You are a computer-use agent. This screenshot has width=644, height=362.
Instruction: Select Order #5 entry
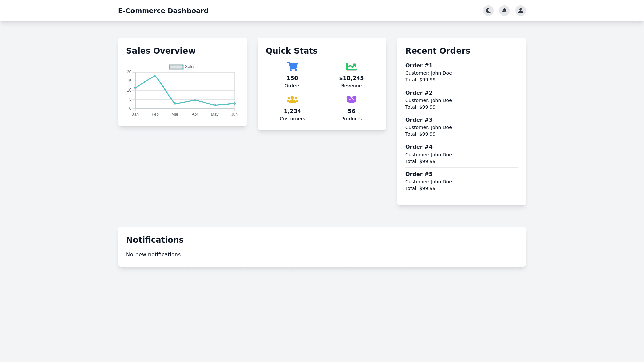pos(419,174)
